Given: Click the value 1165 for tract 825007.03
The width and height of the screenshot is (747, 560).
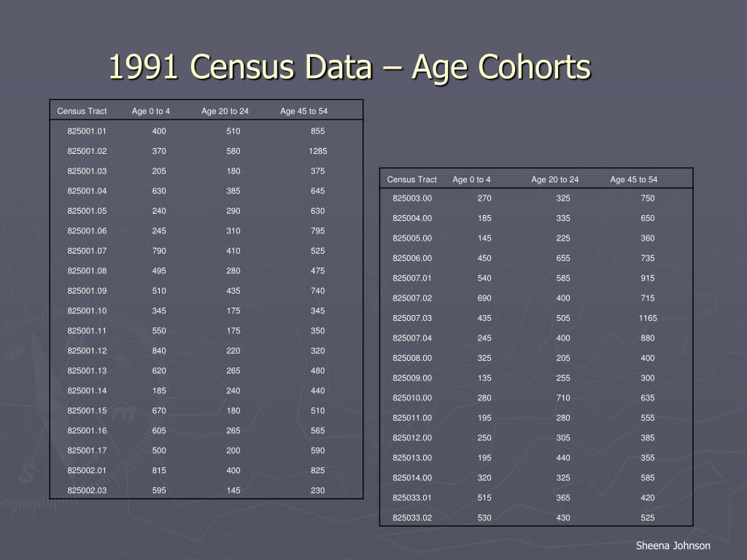Looking at the screenshot, I should point(648,319).
